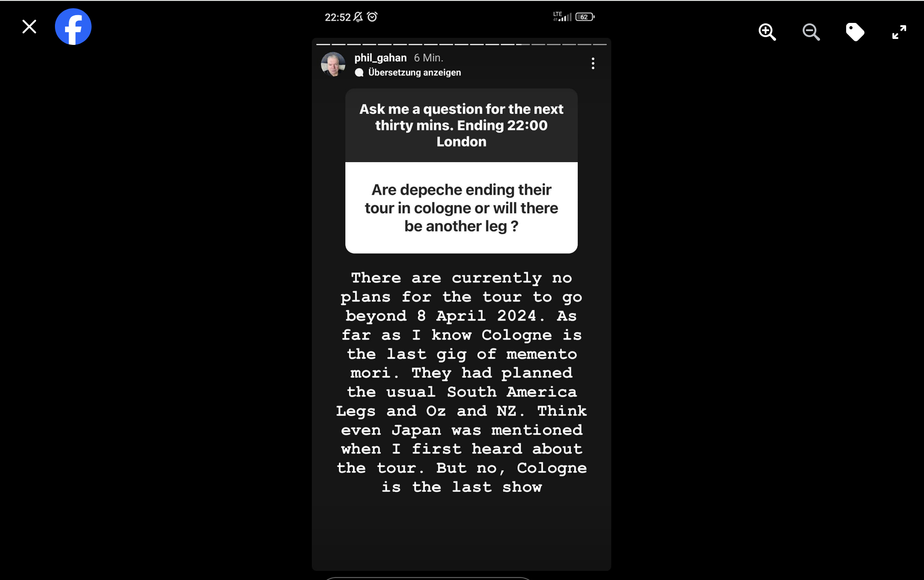924x580 pixels.
Task: Click the '6 Min.' story timestamp
Action: pos(429,58)
